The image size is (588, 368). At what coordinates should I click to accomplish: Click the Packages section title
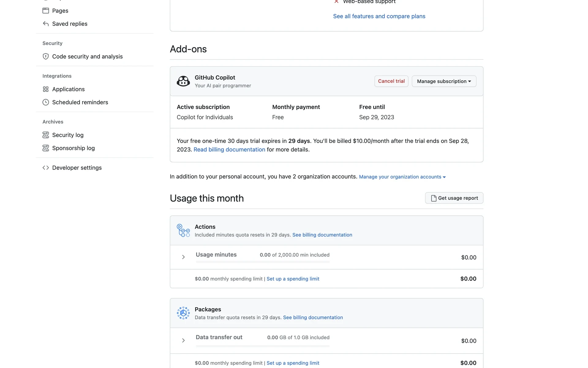[x=208, y=309]
